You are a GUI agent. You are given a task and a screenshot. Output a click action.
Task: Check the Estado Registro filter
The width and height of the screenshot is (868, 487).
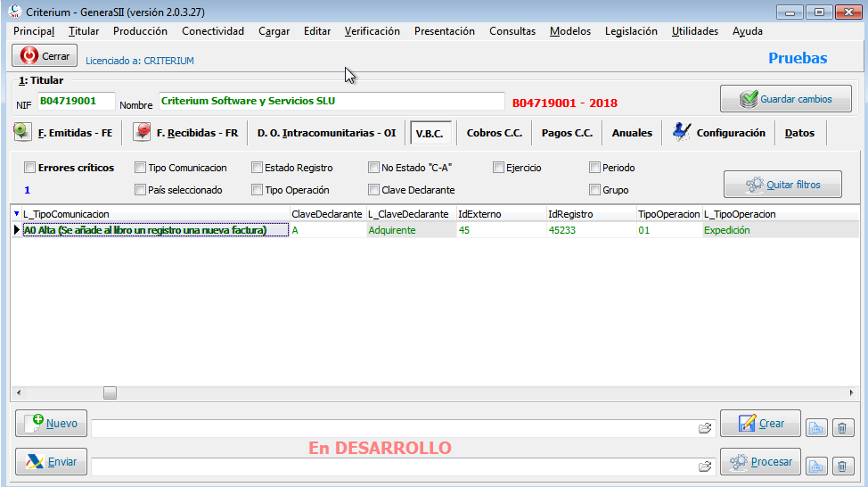coord(257,168)
